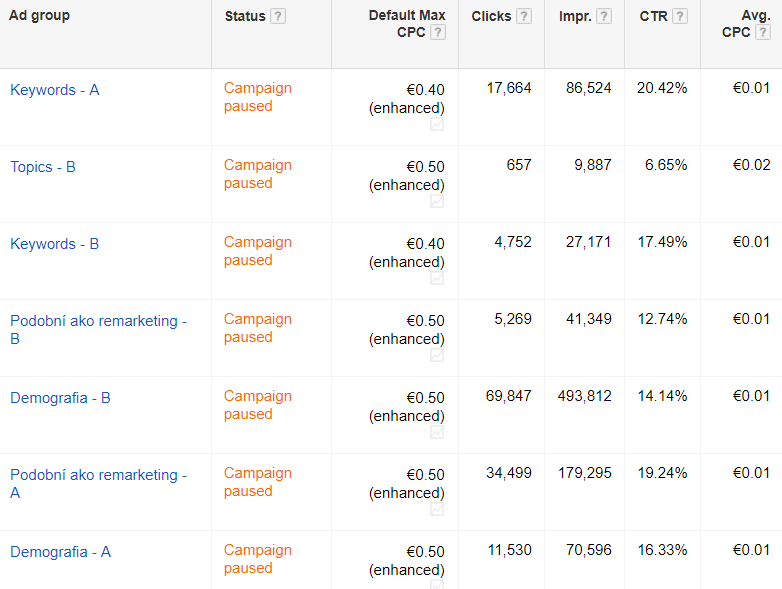
Task: Click the help icon next to Status
Action: coord(278,16)
